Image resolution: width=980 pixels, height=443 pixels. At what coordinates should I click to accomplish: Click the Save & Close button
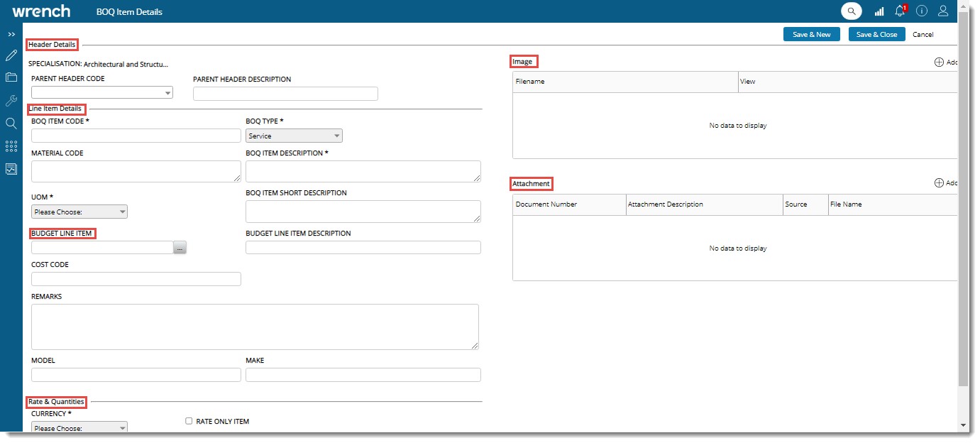(x=876, y=34)
